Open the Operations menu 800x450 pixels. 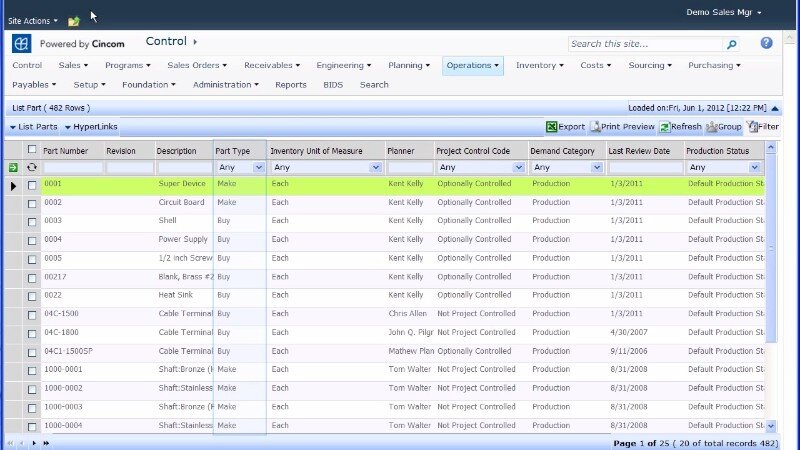click(472, 65)
